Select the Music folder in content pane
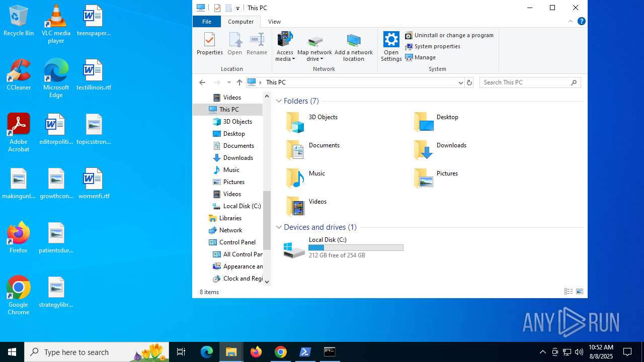 point(305,178)
